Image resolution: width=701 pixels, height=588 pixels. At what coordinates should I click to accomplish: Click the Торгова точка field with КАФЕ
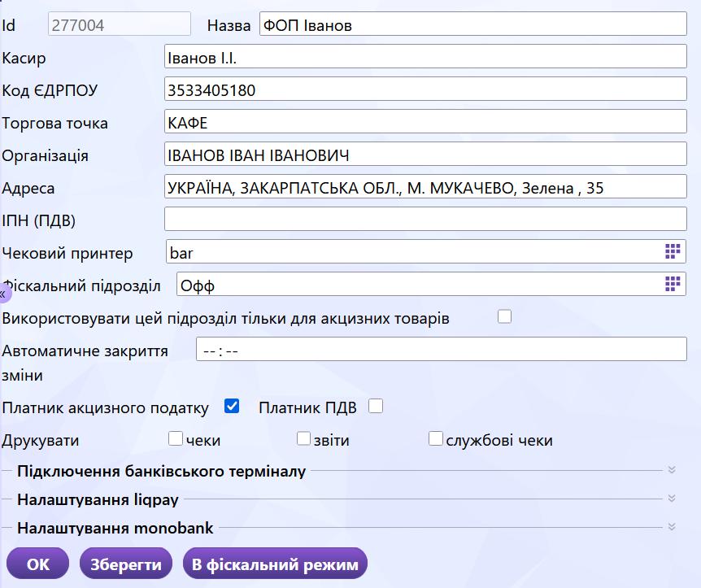point(425,122)
